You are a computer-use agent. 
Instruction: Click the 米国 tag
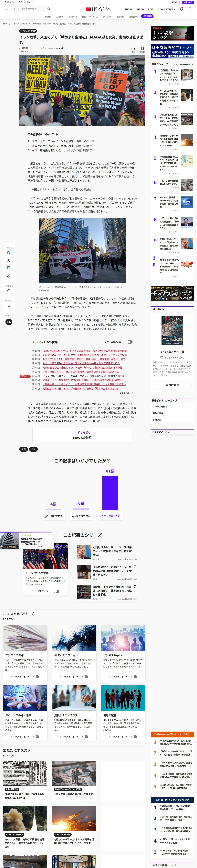coord(24,449)
